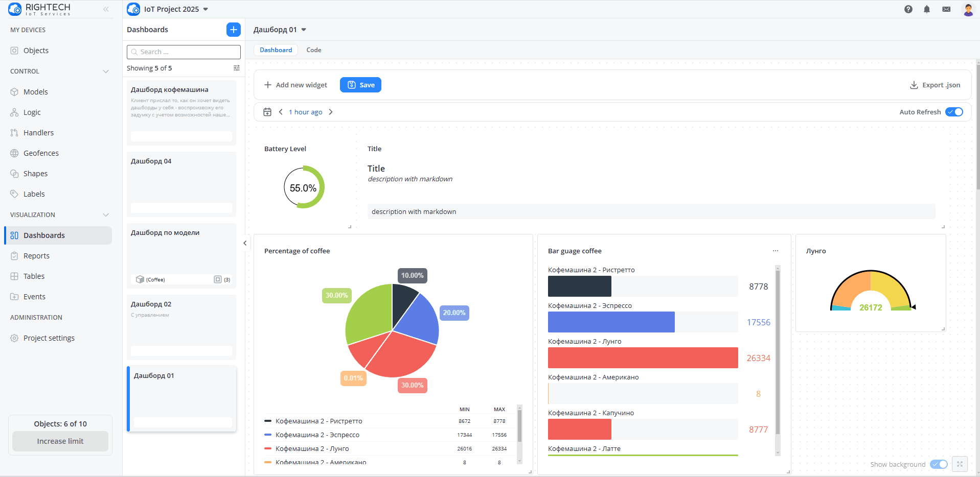Turn off the Show background toggle
This screenshot has width=980, height=477.
(938, 464)
